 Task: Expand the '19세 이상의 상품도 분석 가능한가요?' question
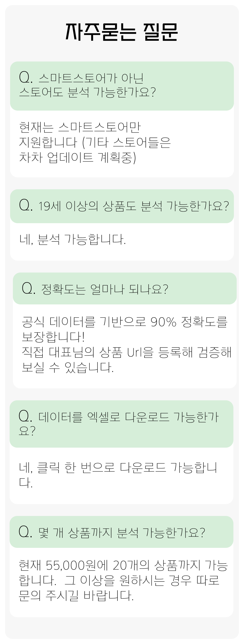[134, 207]
